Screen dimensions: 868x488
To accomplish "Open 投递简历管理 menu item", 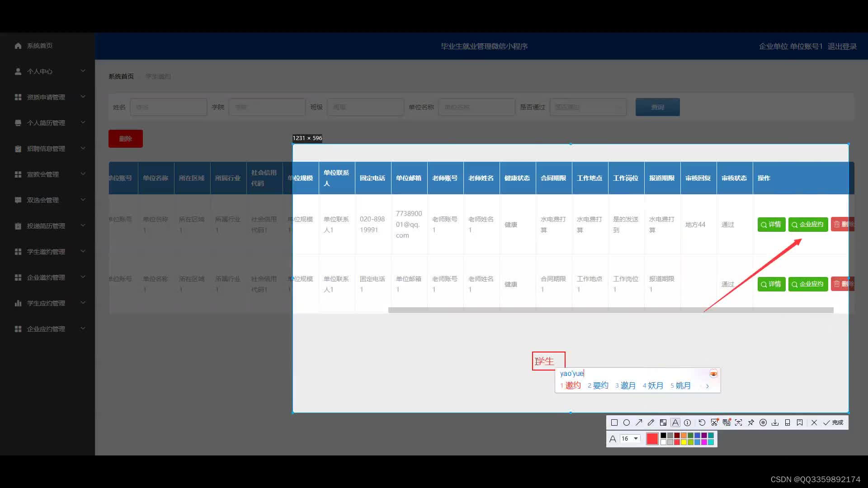I will [x=47, y=226].
